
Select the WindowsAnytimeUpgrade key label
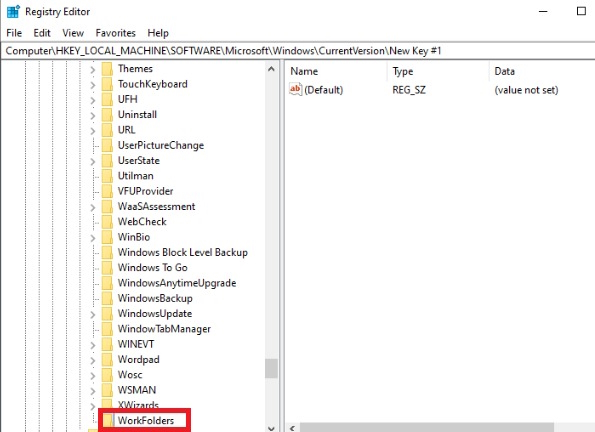click(x=177, y=283)
